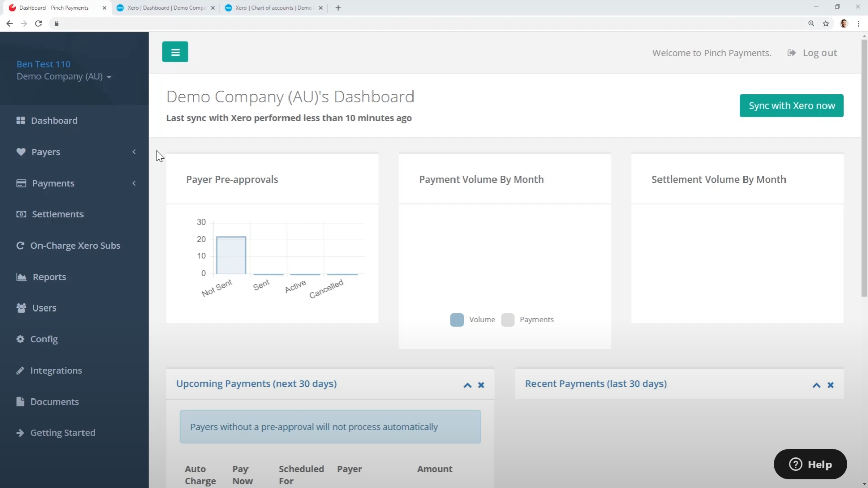Expand the Payers submenu chevron
This screenshot has height=488, width=868.
click(x=134, y=152)
